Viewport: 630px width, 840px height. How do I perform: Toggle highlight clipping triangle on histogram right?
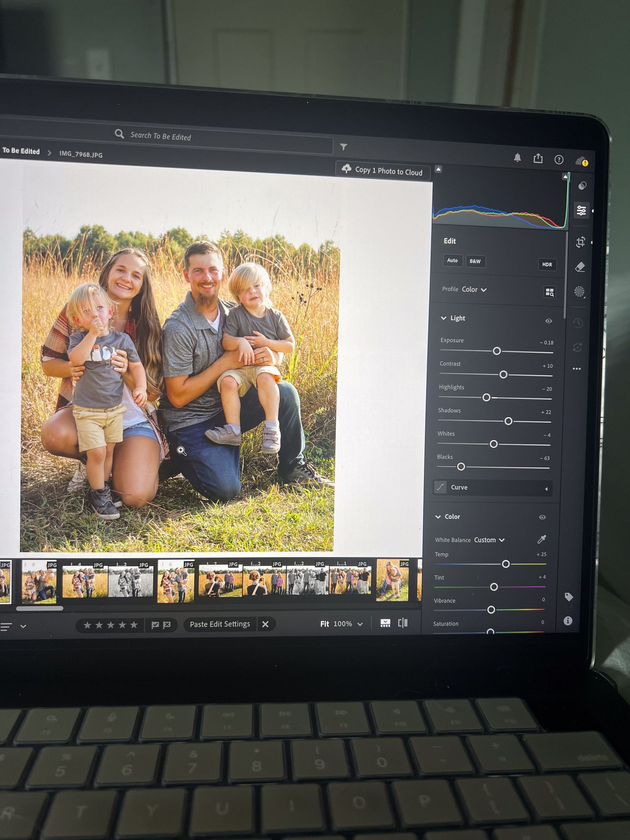coord(565,177)
